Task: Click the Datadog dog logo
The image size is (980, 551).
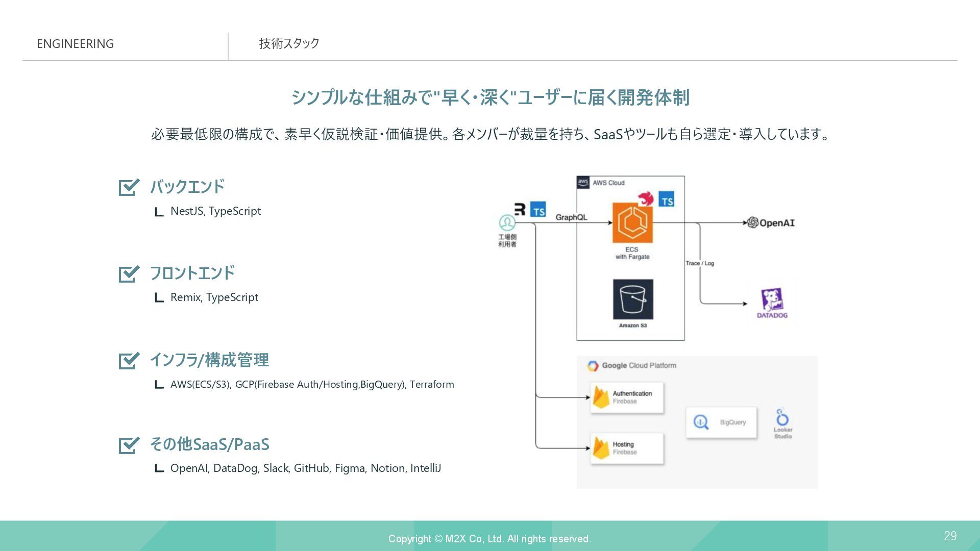Action: coord(772,299)
